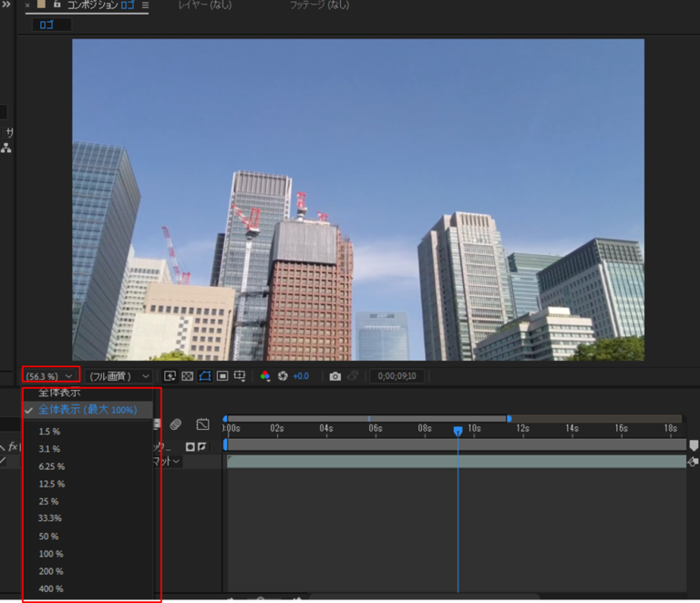Screen dimensions: 700x603
Task: Toggle mask and shape path visibility
Action: [x=205, y=376]
